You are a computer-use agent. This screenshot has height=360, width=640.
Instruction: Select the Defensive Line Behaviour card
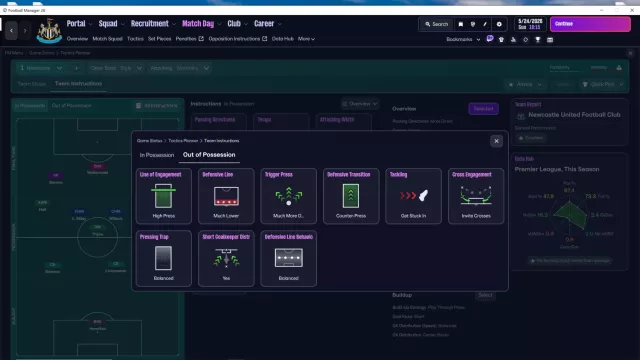coord(289,258)
